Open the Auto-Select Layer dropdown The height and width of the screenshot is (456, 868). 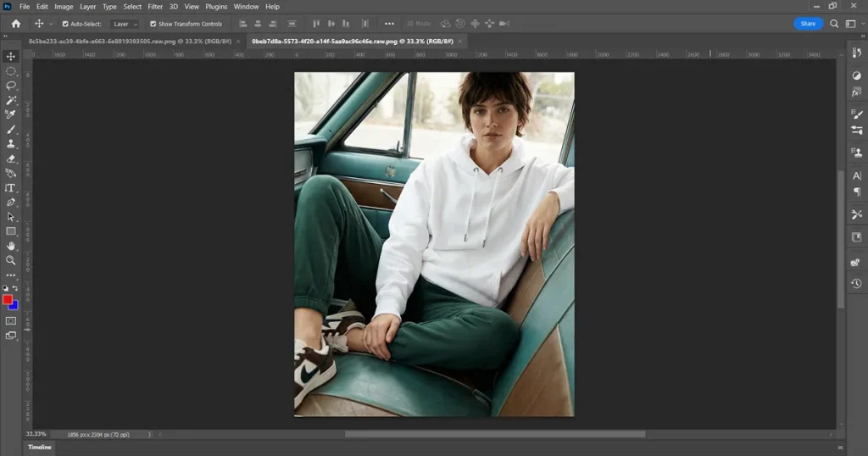click(x=125, y=24)
